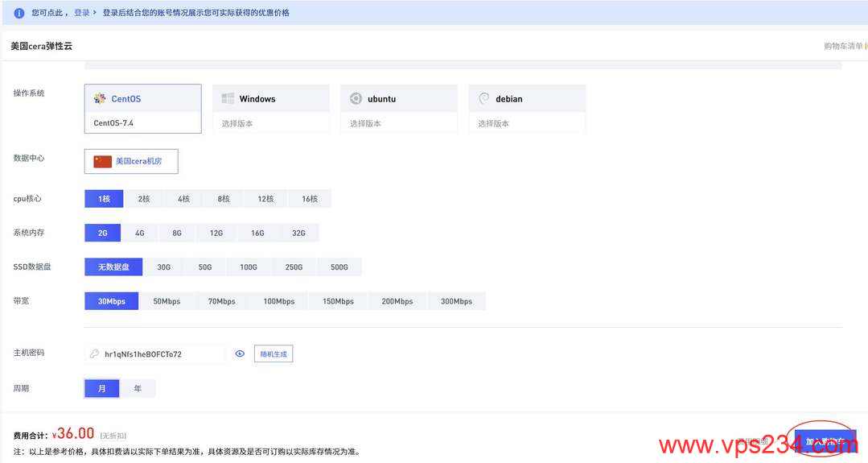Select 30G SSD data disk
The image size is (868, 463).
(x=164, y=267)
